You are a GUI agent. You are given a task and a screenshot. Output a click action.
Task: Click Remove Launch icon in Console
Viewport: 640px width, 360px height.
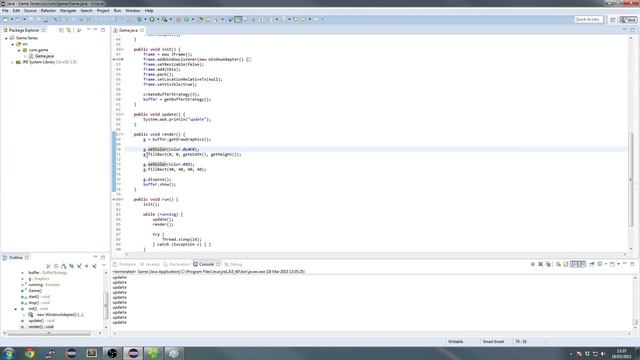[x=540, y=264]
